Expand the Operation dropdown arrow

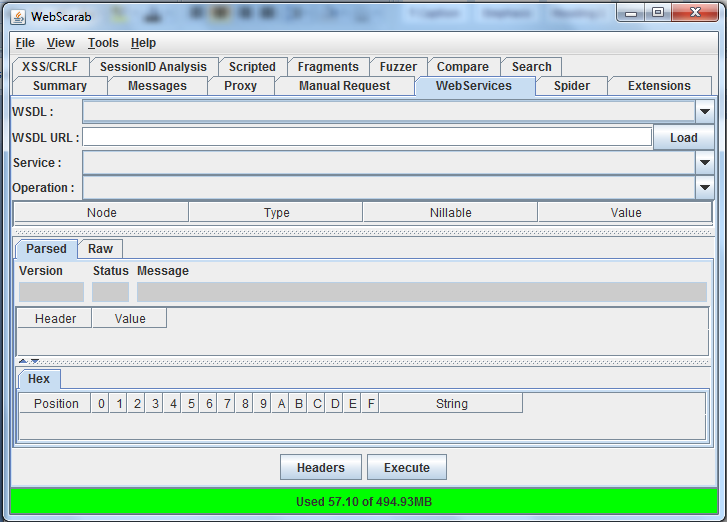tap(705, 188)
